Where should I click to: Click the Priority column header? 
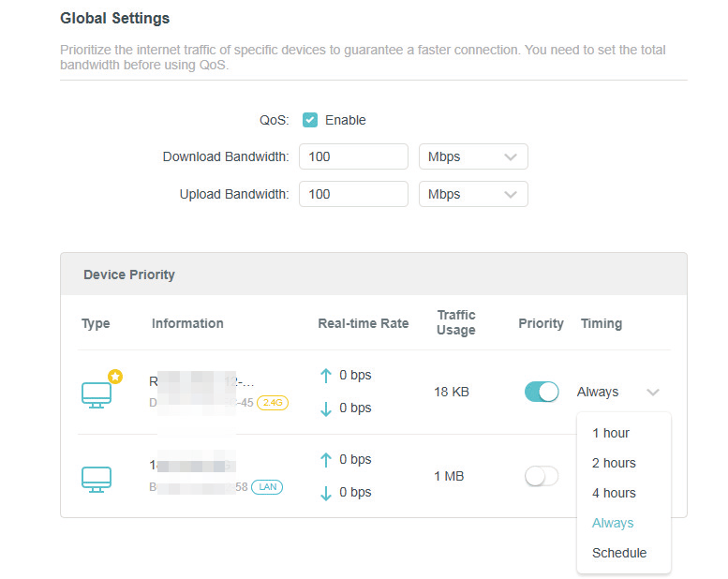coord(541,323)
